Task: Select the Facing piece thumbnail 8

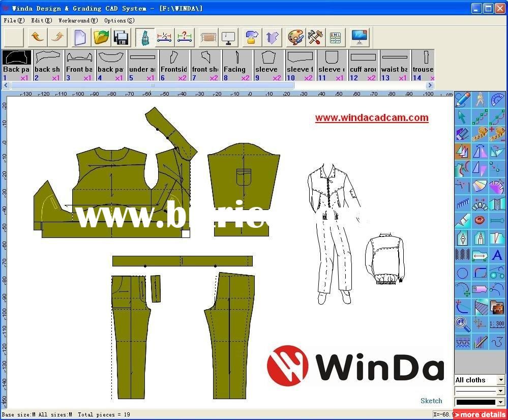Action: pos(237,65)
